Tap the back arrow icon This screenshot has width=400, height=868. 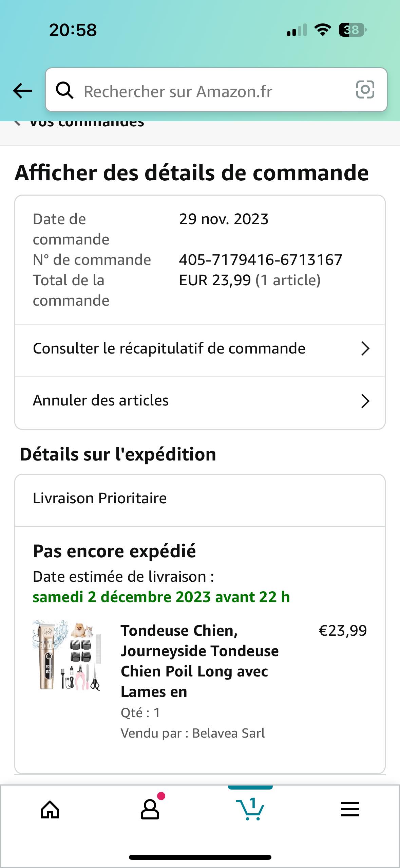pyautogui.click(x=22, y=91)
